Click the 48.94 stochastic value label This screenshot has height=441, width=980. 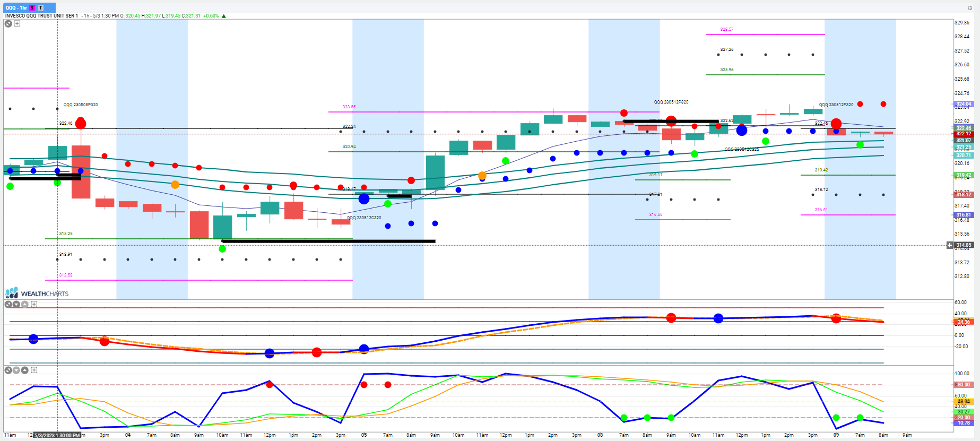click(964, 402)
